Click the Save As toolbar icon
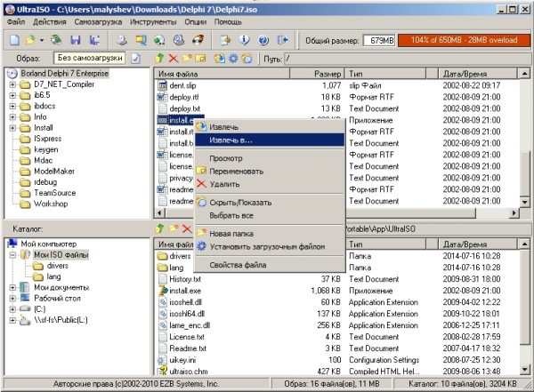Screen dimensions: 534x392 [x=94, y=40]
